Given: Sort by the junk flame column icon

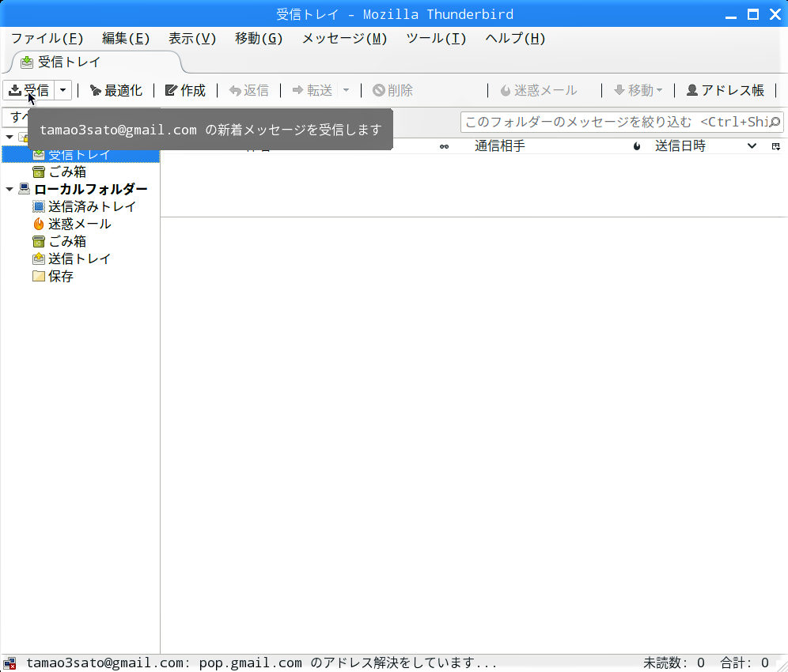Looking at the screenshot, I should [x=637, y=146].
